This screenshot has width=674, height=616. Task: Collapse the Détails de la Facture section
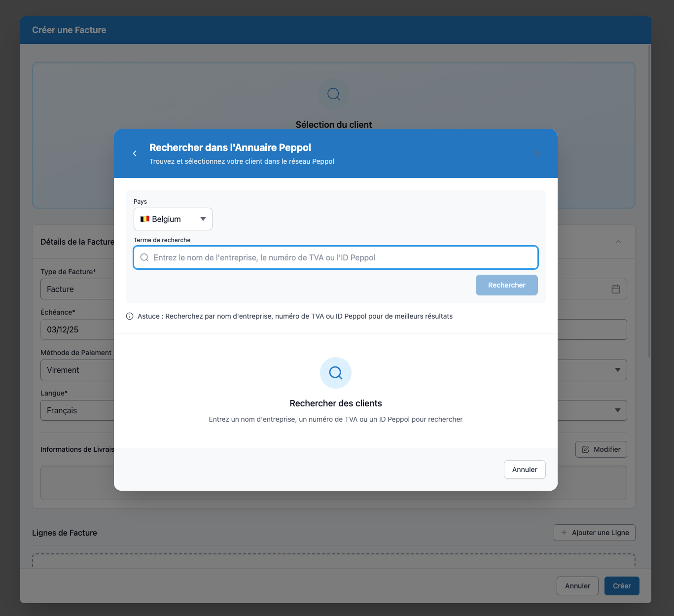618,242
